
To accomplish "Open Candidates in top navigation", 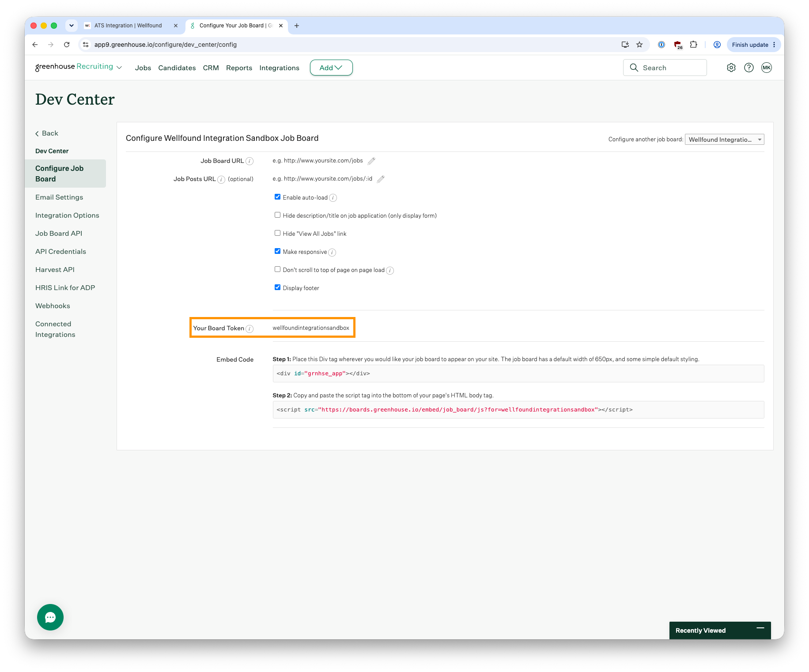I will 177,68.
